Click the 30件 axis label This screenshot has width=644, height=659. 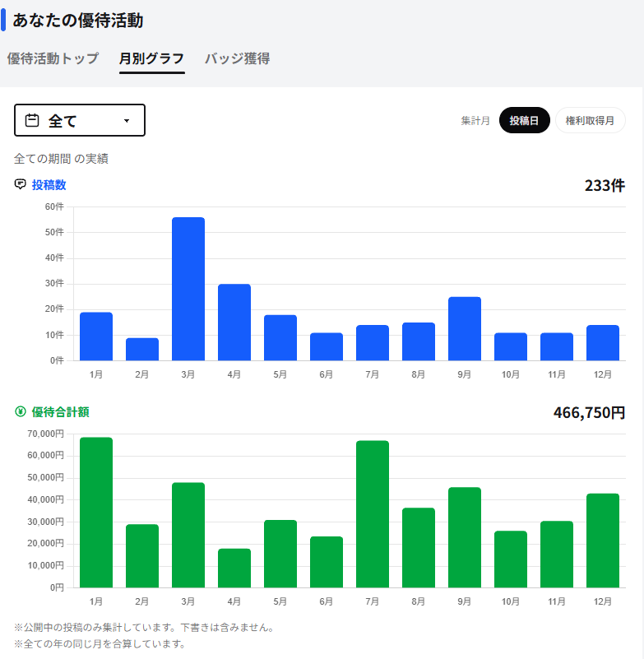pyautogui.click(x=54, y=283)
